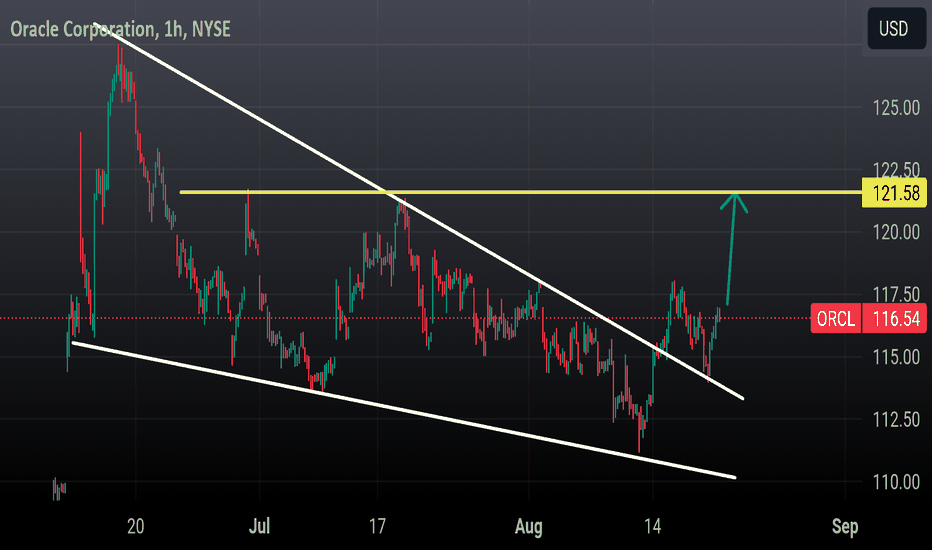Click the 125.00 price axis label
The width and height of the screenshot is (932, 550).
[896, 108]
